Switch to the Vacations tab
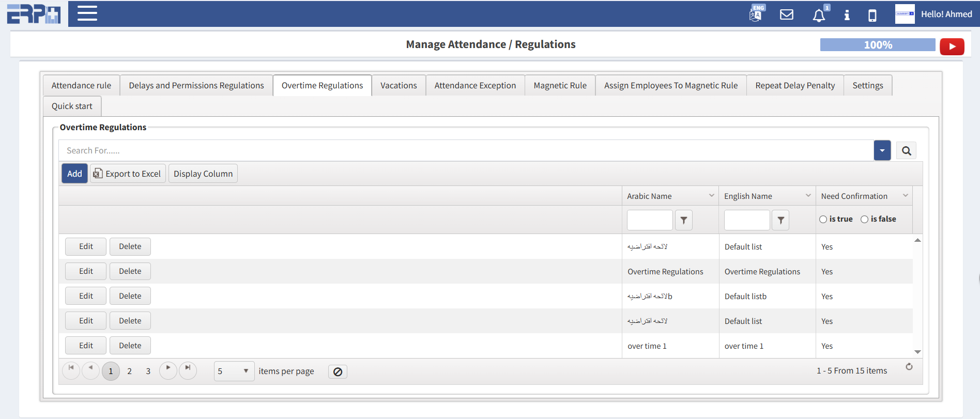 point(399,86)
